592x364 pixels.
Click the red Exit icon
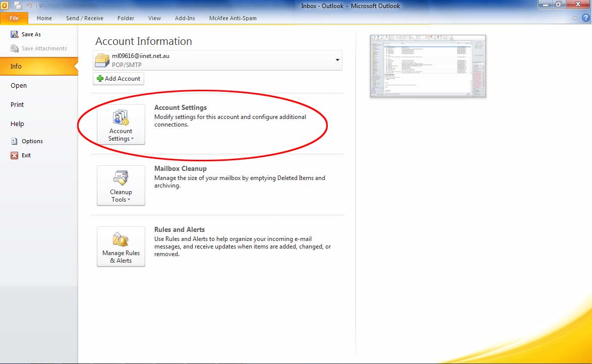tap(14, 155)
